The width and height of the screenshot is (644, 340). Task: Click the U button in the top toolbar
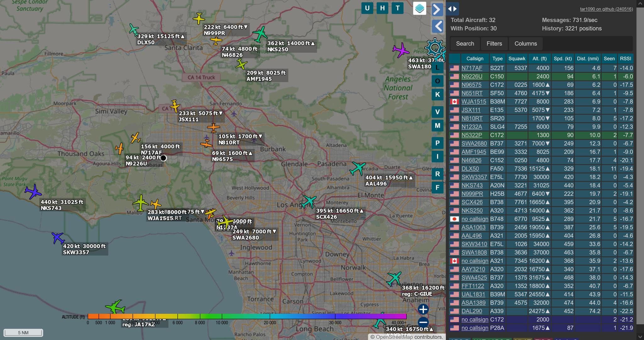(367, 8)
